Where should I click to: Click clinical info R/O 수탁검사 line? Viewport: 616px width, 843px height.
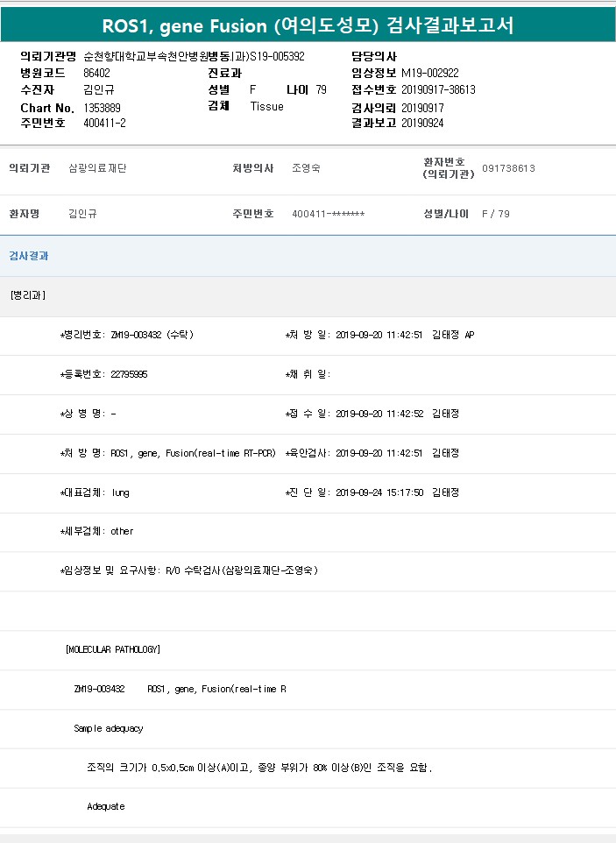pyautogui.click(x=188, y=570)
